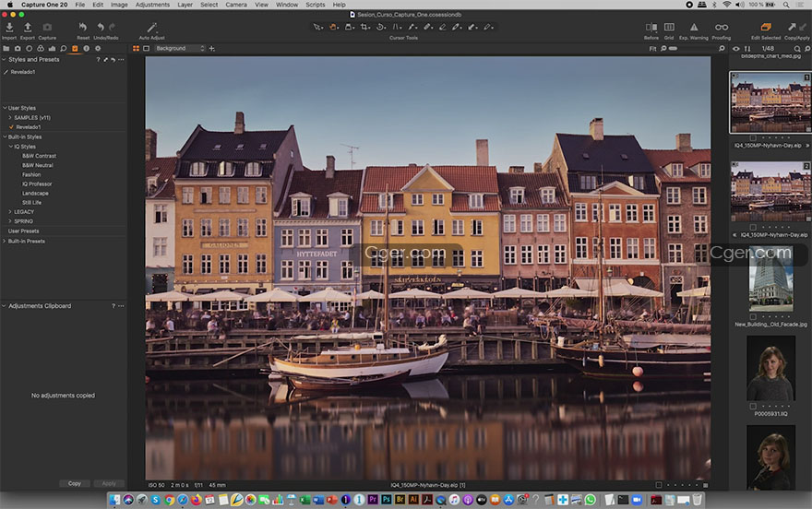Open Styles and Presets options ellipsis menu
The width and height of the screenshot is (812, 509).
tap(121, 60)
